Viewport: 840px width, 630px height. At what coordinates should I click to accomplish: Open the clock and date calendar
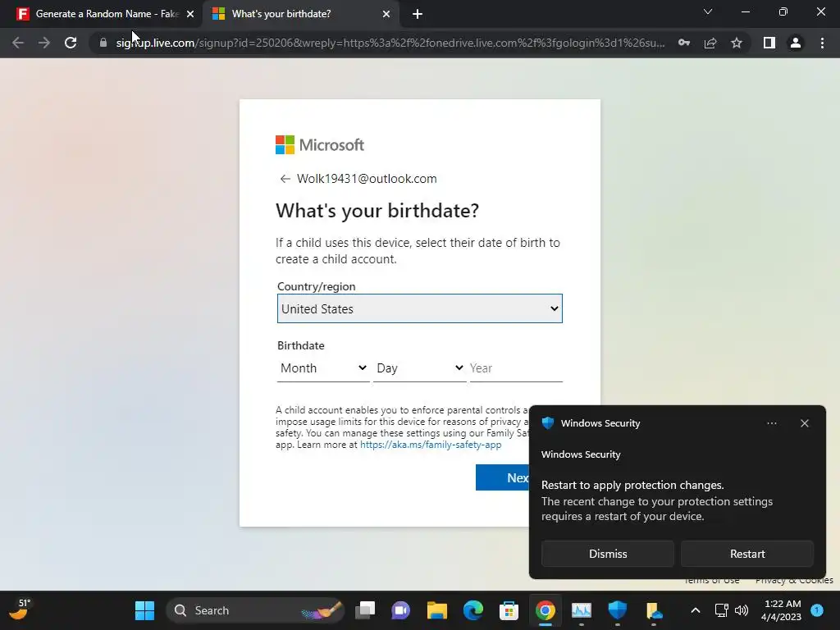781,610
